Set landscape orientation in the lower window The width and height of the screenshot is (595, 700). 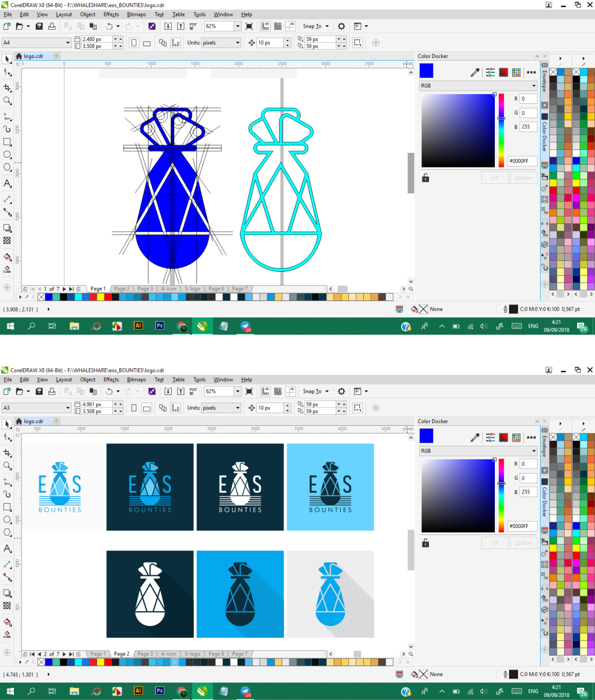(x=147, y=408)
